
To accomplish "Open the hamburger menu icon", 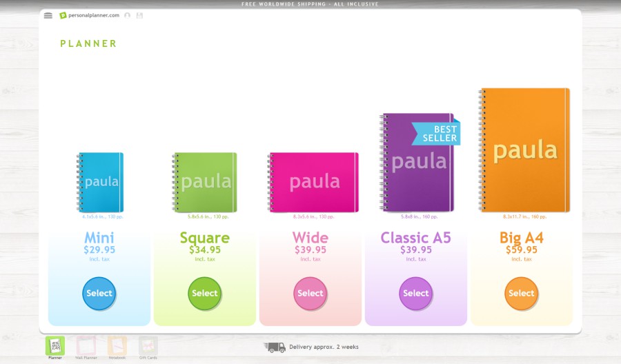I will pyautogui.click(x=48, y=15).
